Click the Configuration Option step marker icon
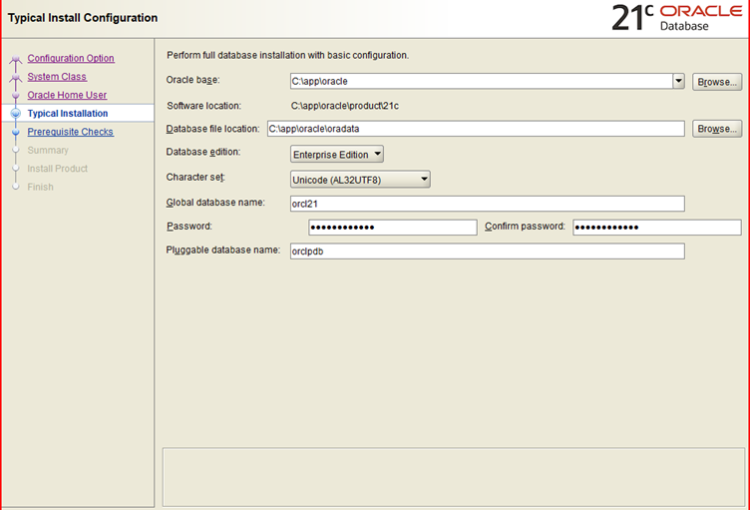Screen dimensions: 750x510 (x=15, y=60)
